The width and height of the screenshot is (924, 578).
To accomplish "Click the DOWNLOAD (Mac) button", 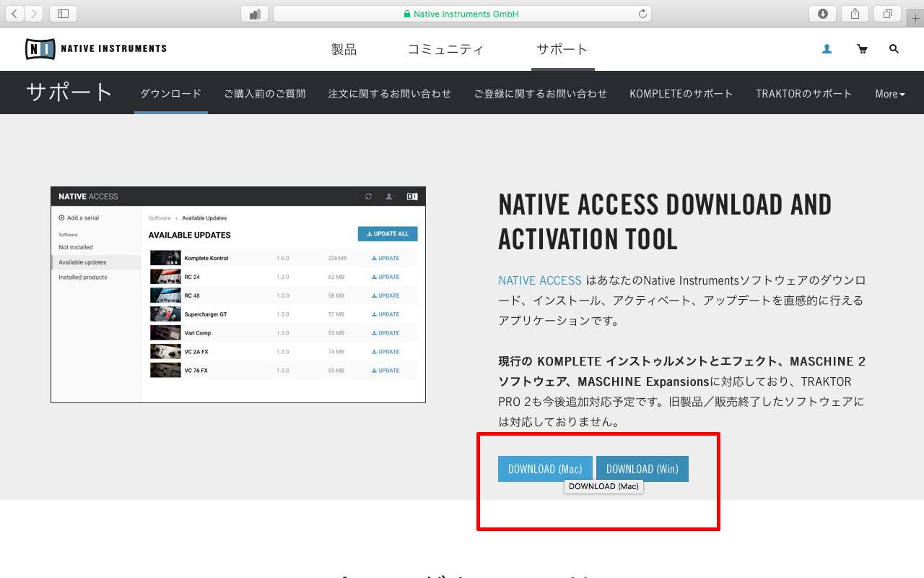I will (x=545, y=469).
